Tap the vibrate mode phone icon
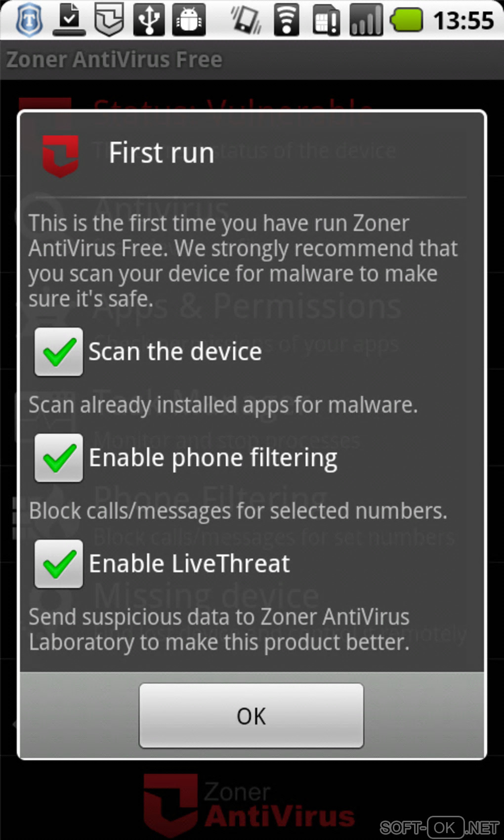The width and height of the screenshot is (504, 840). [x=246, y=20]
